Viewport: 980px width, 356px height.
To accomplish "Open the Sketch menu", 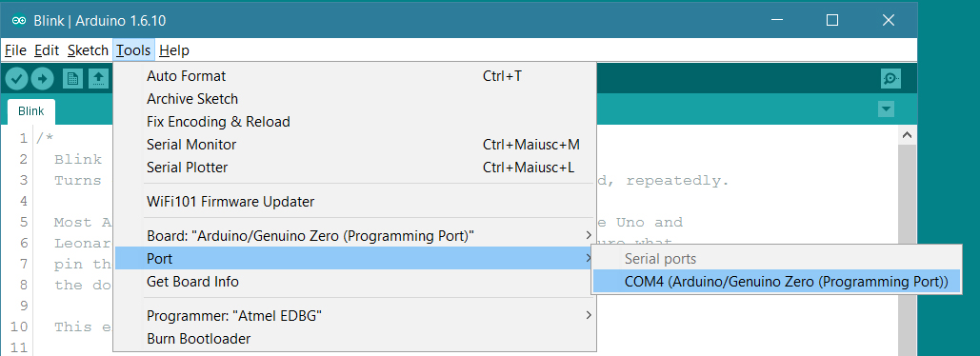I will [x=88, y=50].
